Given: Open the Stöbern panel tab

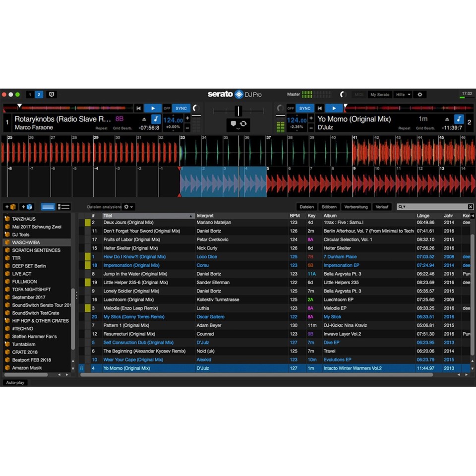Looking at the screenshot, I should (x=329, y=207).
